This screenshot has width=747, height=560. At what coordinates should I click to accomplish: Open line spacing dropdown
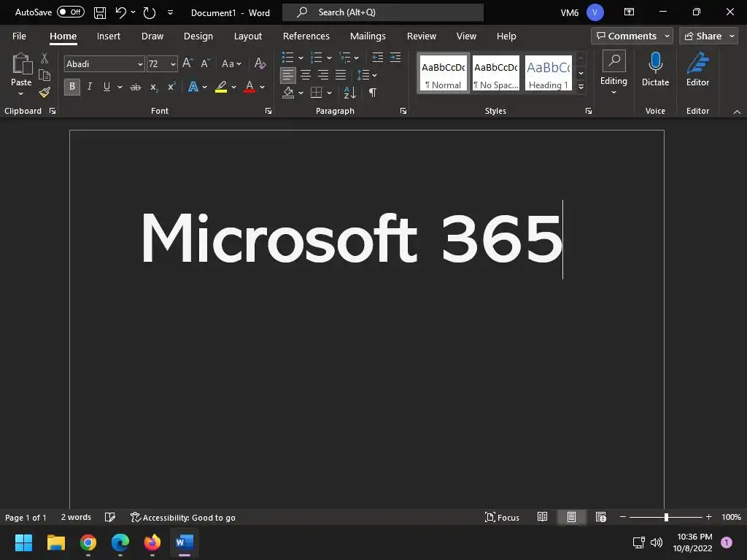click(x=367, y=75)
